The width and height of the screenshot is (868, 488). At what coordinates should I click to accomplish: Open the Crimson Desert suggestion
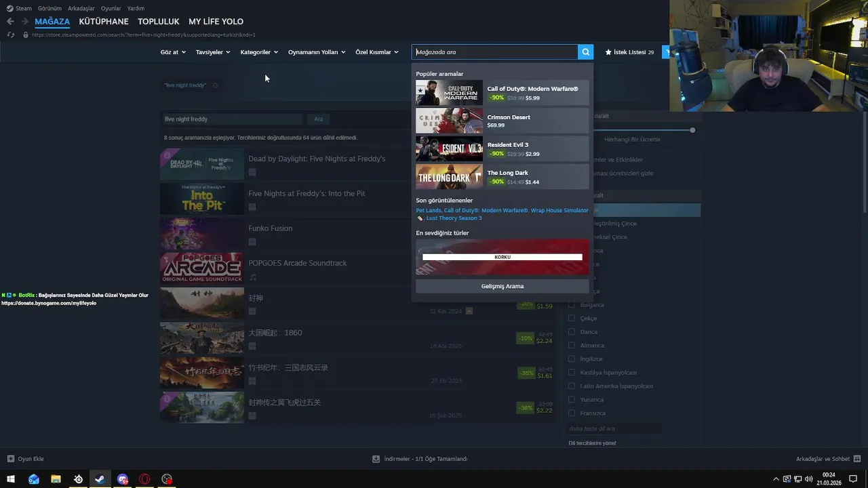click(x=502, y=121)
